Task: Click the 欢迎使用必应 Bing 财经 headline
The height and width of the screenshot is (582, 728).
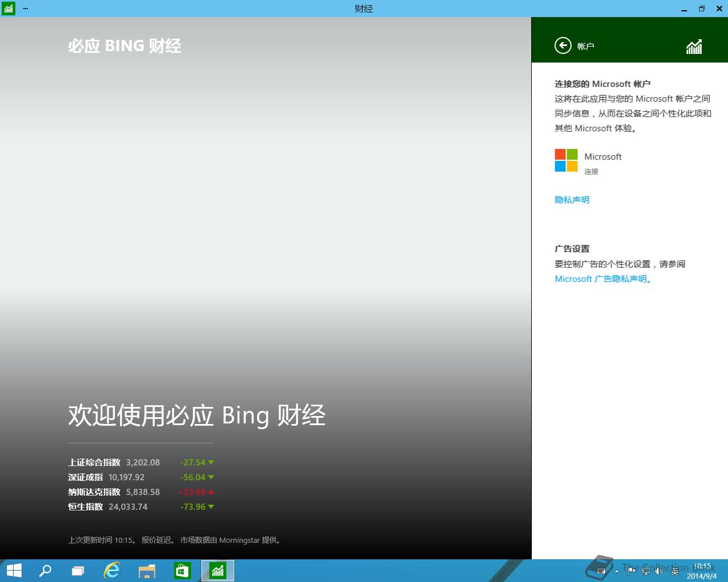Action: tap(197, 415)
